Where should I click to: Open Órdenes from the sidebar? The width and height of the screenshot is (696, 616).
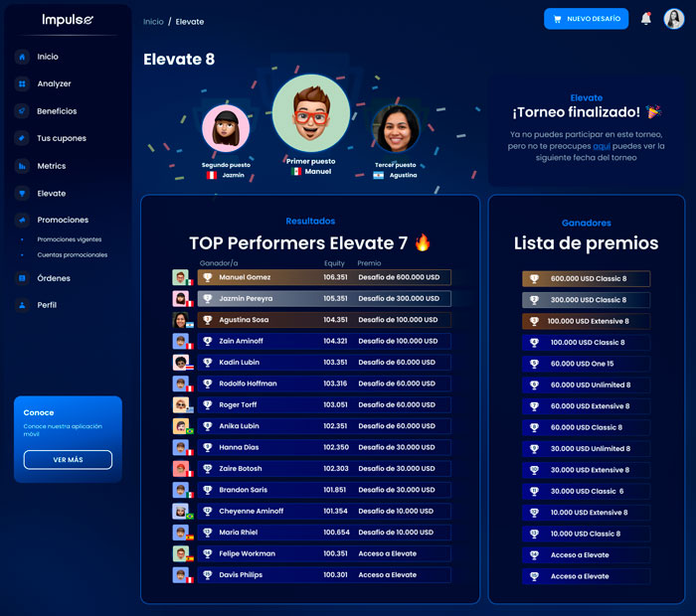click(x=54, y=278)
